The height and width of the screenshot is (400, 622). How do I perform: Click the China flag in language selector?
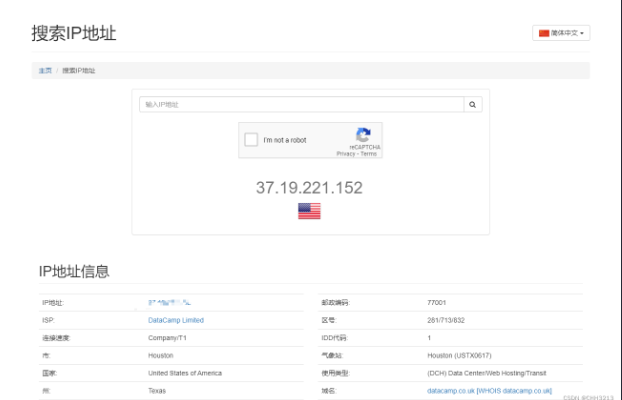(545, 33)
